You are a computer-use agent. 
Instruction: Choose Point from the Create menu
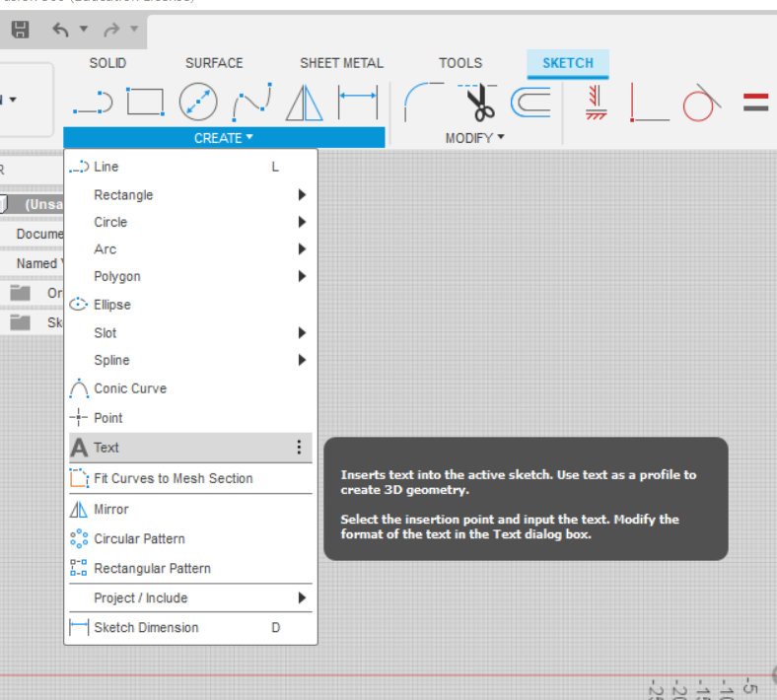(x=190, y=418)
